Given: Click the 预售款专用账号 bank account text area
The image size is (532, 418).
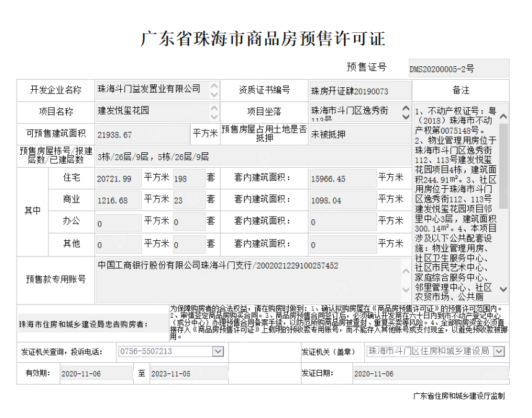Looking at the screenshot, I should [x=253, y=281].
